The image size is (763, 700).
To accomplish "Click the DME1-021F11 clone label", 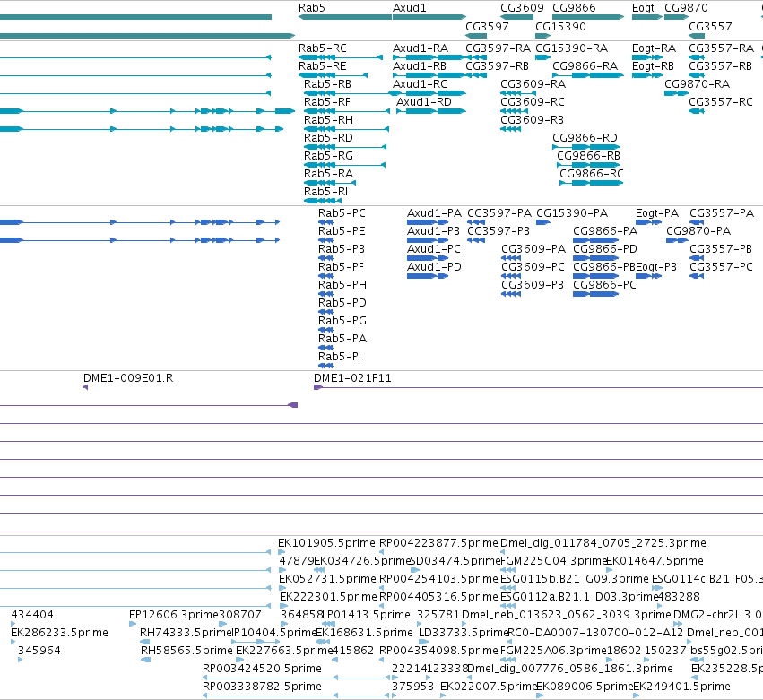I will (352, 378).
